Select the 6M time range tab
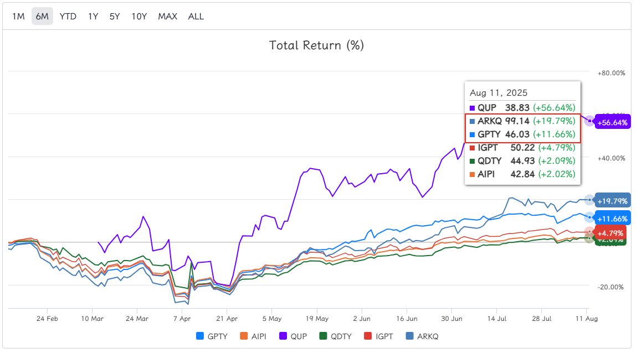Viewport: 637px width, 364px height. pyautogui.click(x=42, y=17)
